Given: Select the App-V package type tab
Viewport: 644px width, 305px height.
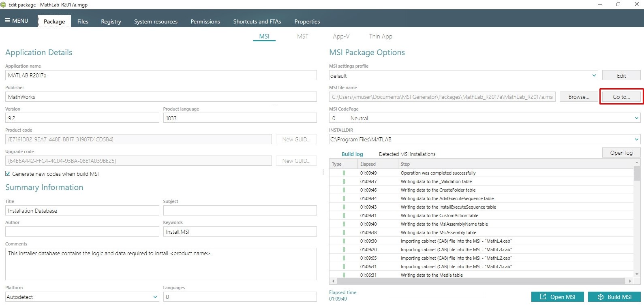Looking at the screenshot, I should (x=341, y=36).
